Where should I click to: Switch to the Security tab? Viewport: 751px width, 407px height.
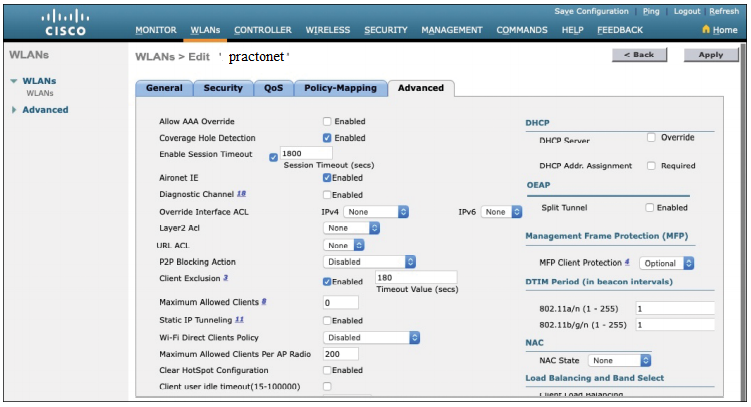[223, 88]
